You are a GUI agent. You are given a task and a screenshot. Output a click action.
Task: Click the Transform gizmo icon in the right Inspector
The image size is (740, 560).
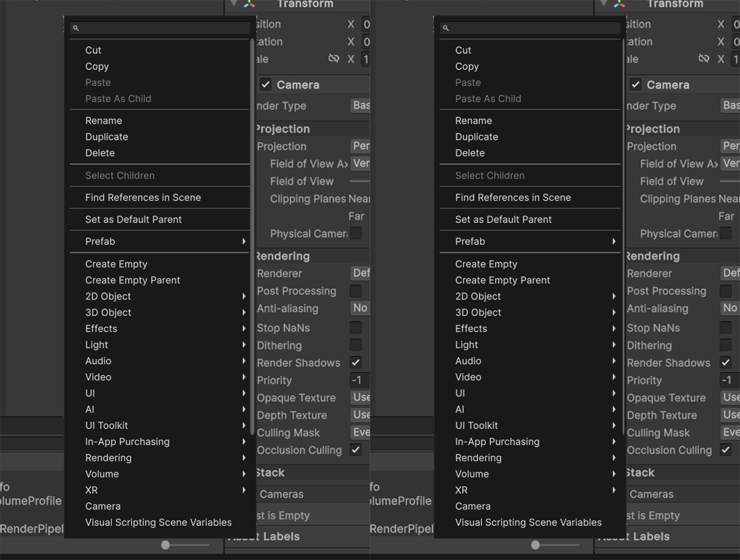[x=619, y=5]
